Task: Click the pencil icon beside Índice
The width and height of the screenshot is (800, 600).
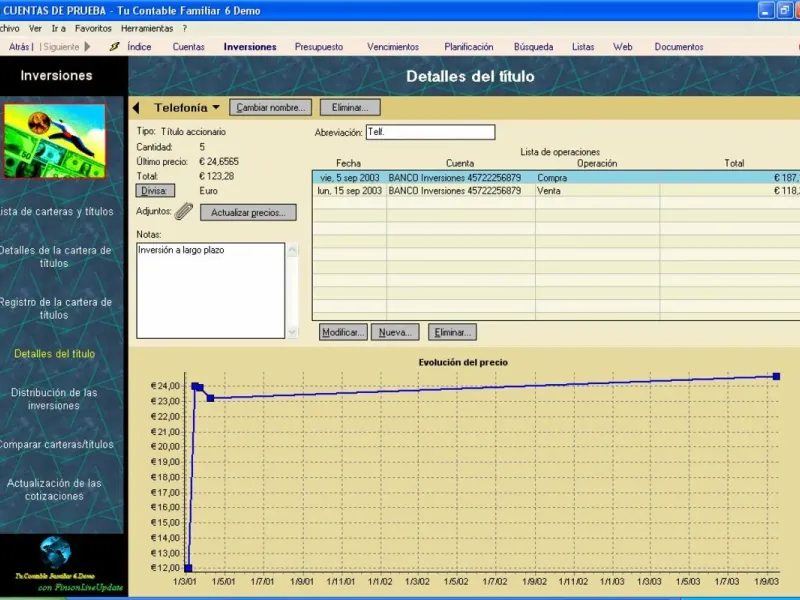Action: (x=115, y=46)
